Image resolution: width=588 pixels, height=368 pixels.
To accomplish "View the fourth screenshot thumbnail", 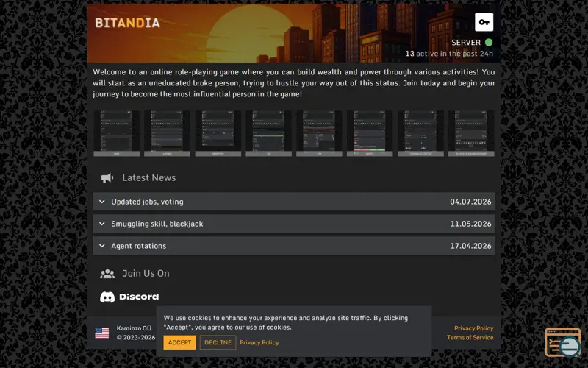I will click(x=268, y=133).
